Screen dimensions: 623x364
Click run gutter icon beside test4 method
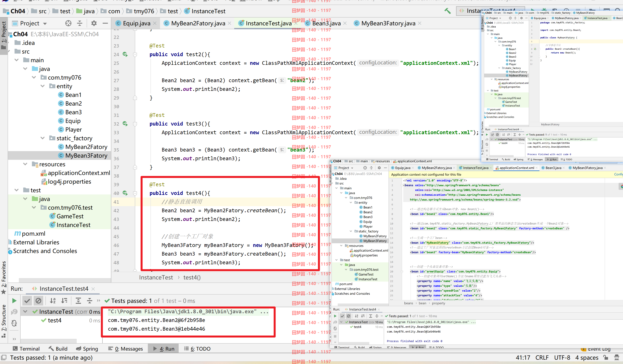125,193
